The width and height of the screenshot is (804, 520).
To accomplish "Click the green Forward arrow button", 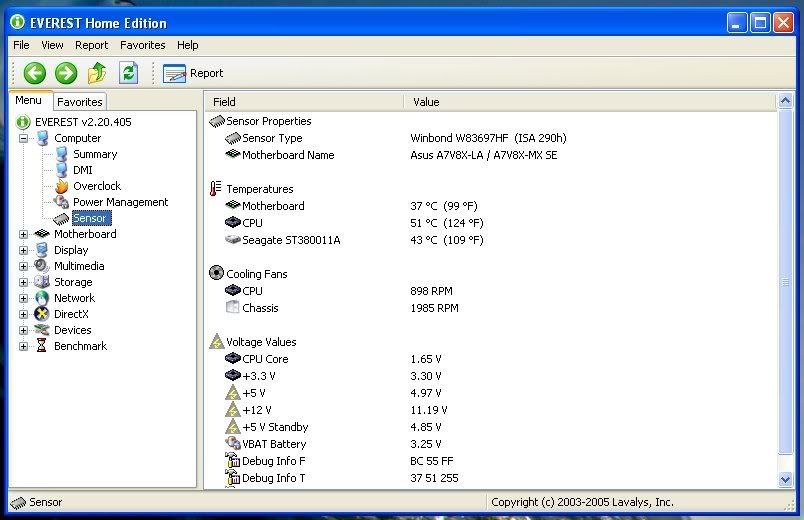I will coord(66,73).
